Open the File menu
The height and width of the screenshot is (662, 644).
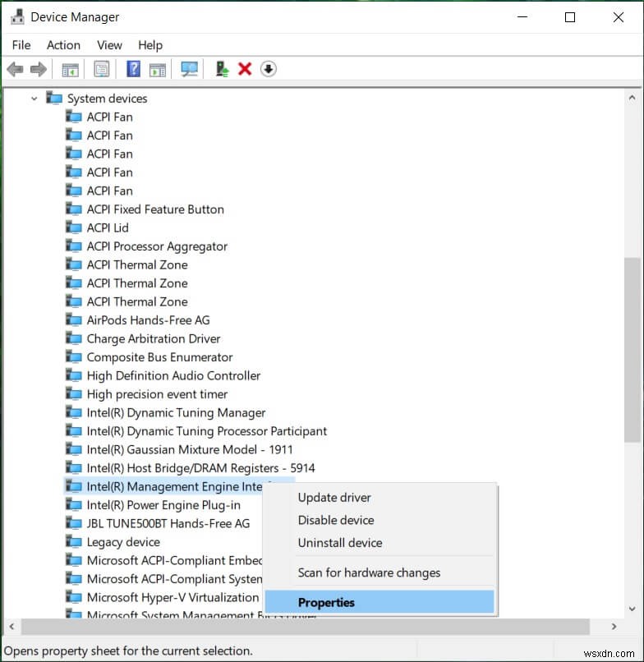click(21, 45)
